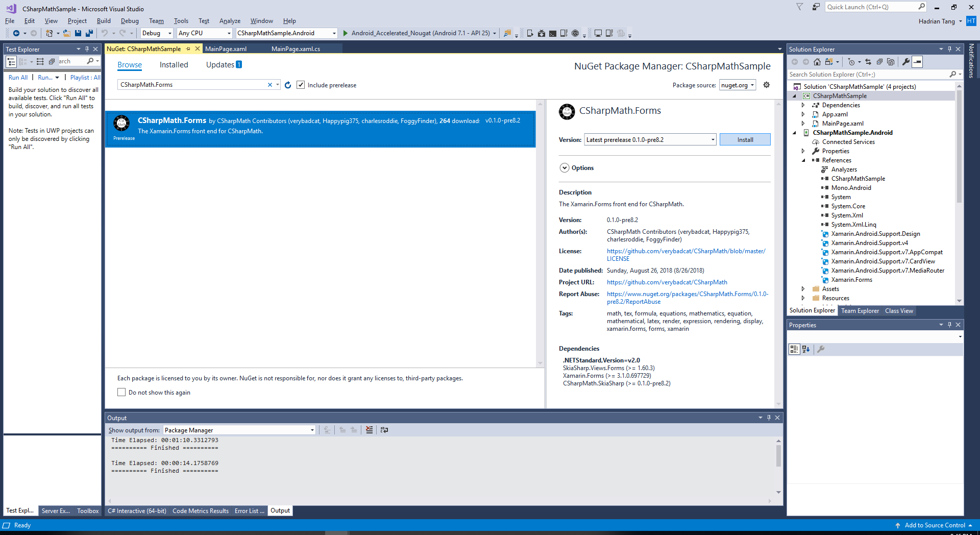Sync Solution Explorer with the active document

point(868,62)
